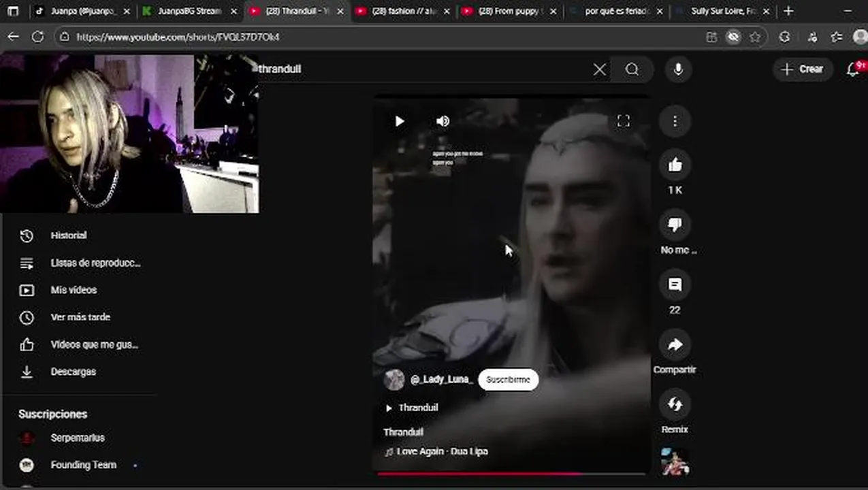The image size is (868, 490).
Task: Close the JuanpaBG Stream tab
Action: pyautogui.click(x=234, y=12)
